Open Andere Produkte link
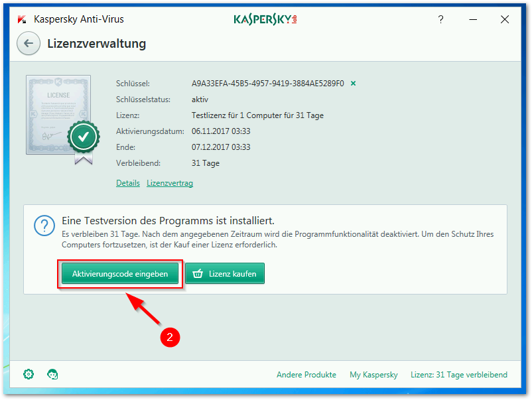The height and width of the screenshot is (400, 532). coord(306,375)
